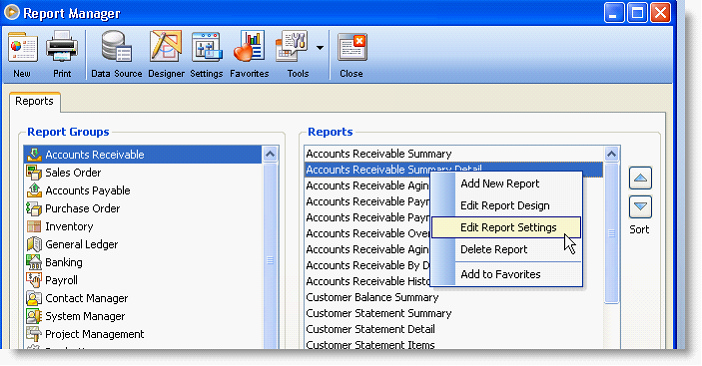Move report up with sort arrow

tap(640, 178)
